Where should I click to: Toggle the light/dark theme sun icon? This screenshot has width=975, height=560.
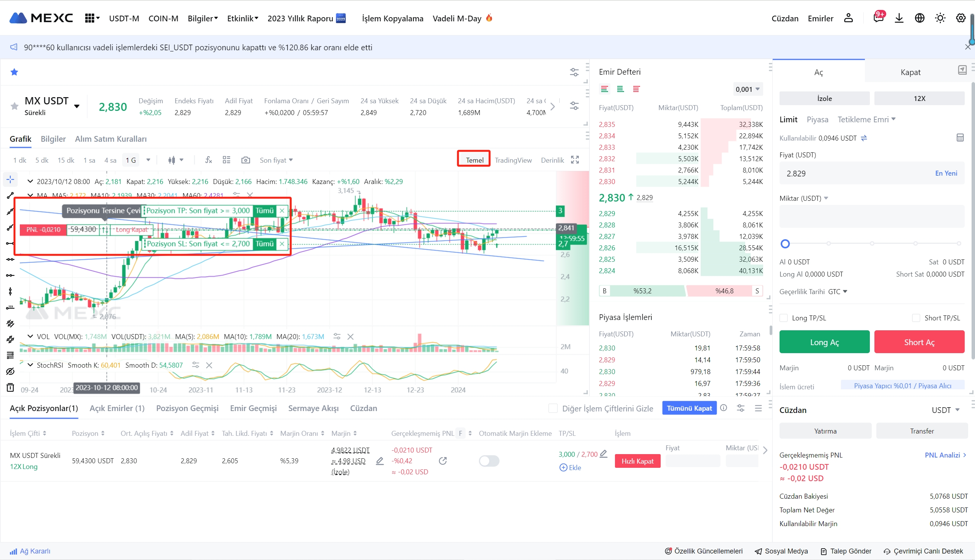point(940,18)
